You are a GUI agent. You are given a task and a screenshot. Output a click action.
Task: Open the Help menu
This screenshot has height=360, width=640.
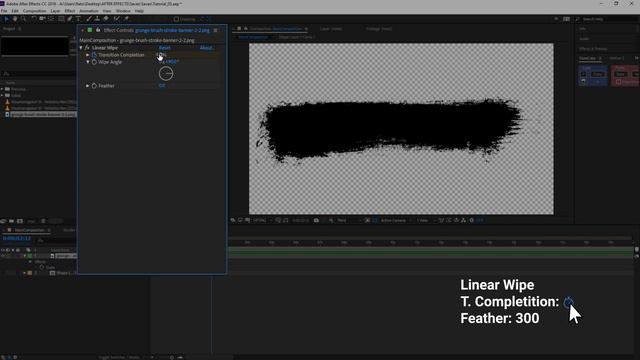[x=139, y=11]
